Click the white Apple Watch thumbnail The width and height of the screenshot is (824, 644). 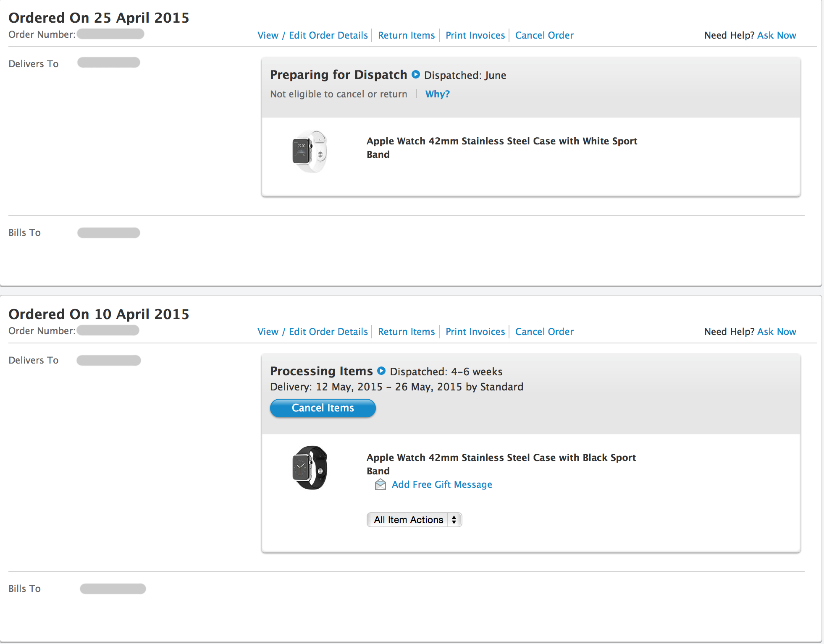coord(310,152)
